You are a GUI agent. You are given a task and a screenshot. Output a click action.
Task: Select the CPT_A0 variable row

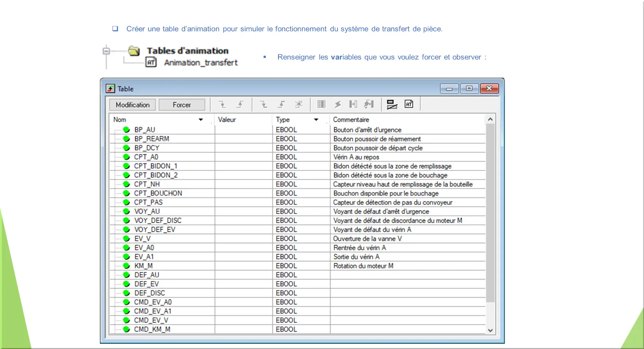click(x=297, y=157)
